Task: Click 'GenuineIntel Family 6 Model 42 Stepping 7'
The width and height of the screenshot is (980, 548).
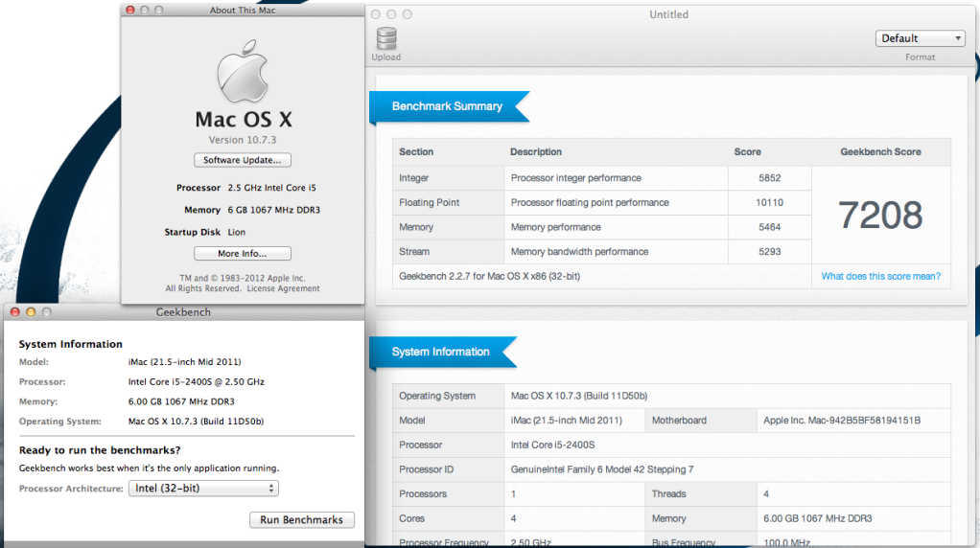Action: point(602,469)
